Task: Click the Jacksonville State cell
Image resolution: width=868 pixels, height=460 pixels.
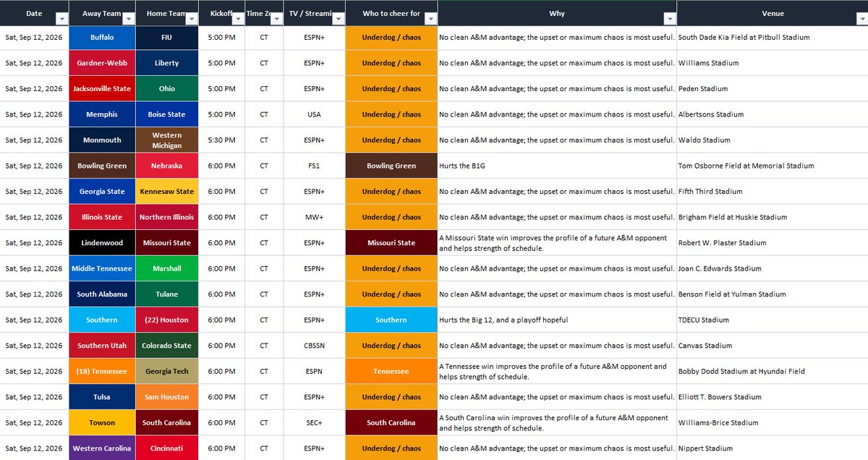Action: pyautogui.click(x=102, y=88)
